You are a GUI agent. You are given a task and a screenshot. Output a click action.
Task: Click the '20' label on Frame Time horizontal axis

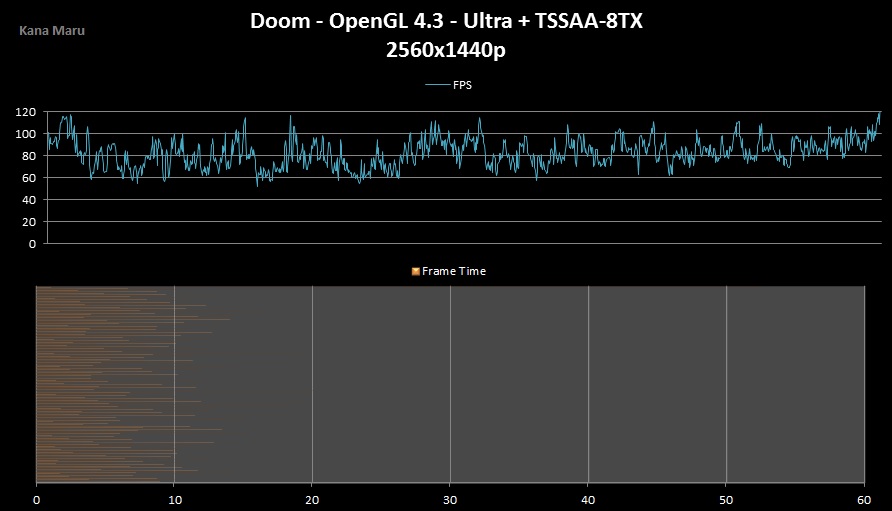coord(312,500)
